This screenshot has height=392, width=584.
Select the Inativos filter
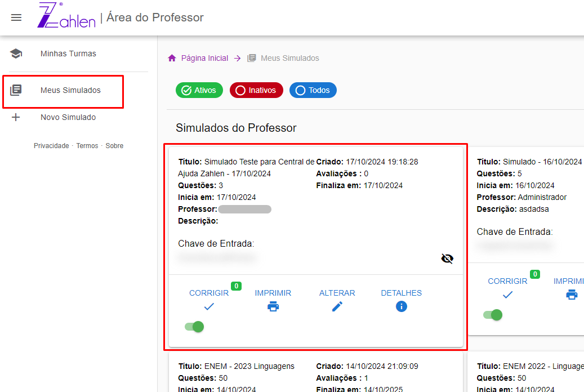tap(256, 90)
